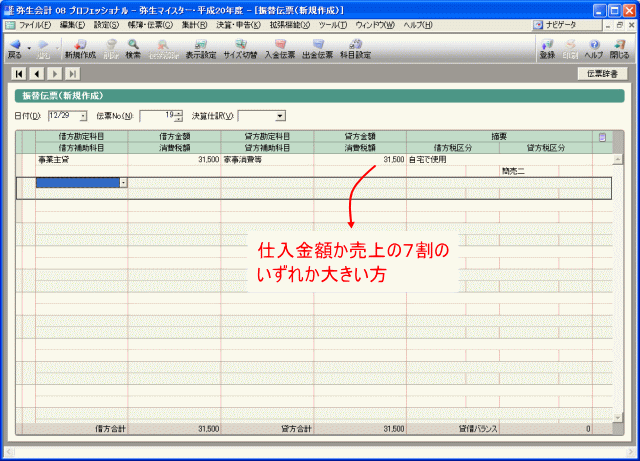
Task: Open the 拡張機能 menu
Action: coord(290,25)
